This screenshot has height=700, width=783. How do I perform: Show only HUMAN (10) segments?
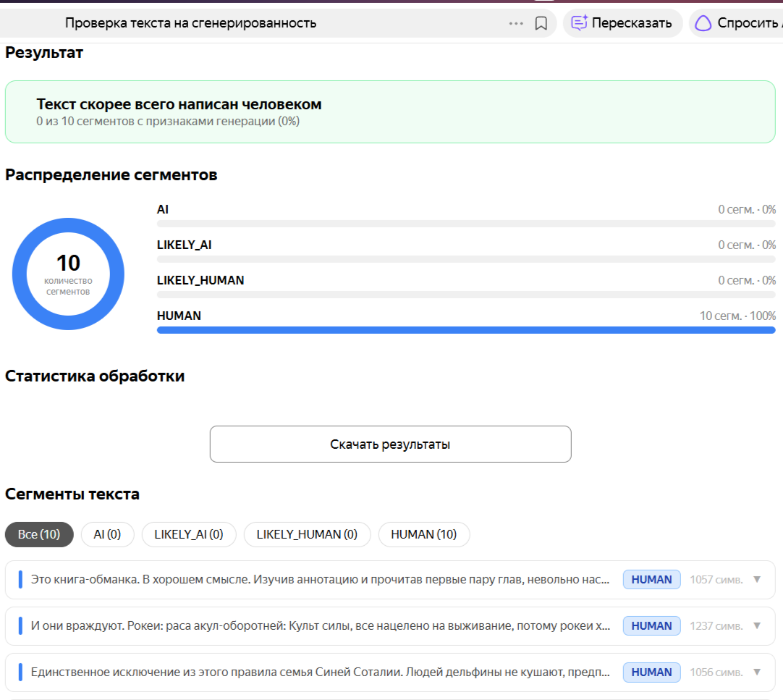(424, 535)
